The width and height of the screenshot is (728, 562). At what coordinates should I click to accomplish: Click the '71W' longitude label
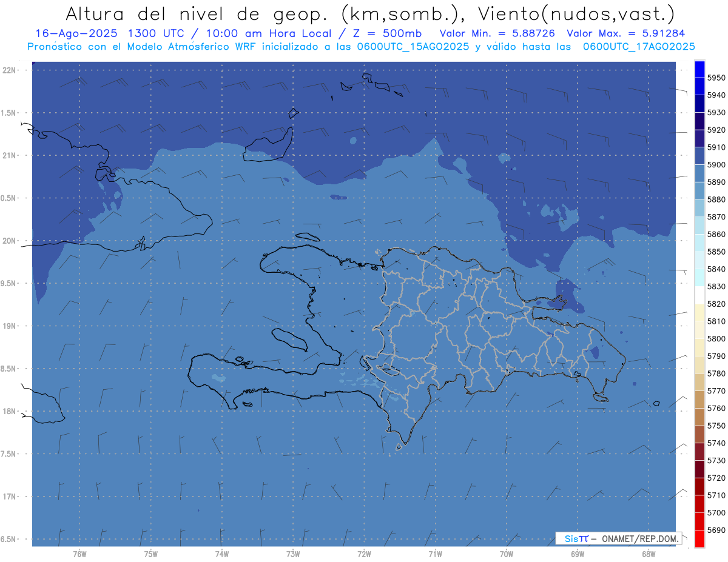435,554
